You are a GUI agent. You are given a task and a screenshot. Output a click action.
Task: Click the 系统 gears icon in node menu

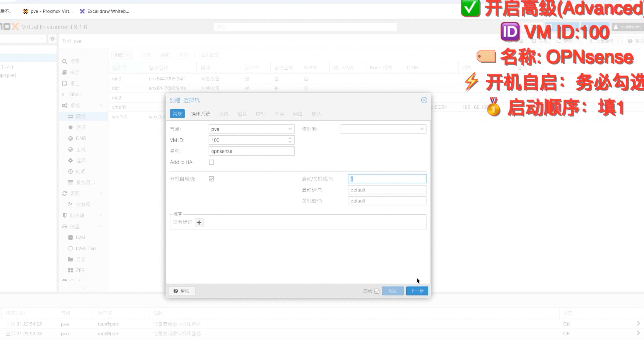pyautogui.click(x=65, y=105)
